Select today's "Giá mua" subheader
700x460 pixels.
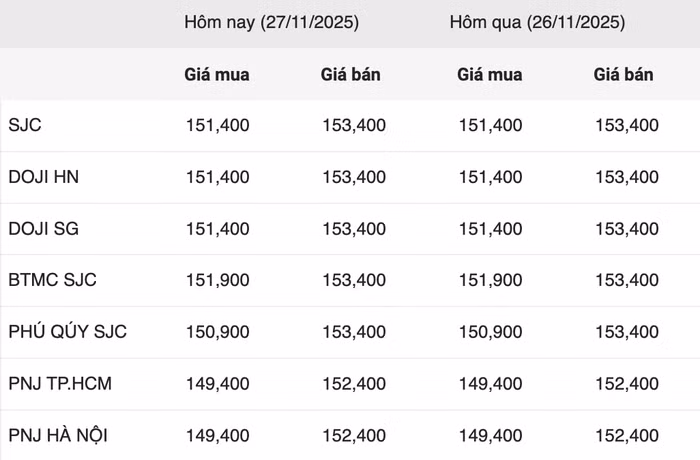pos(217,74)
